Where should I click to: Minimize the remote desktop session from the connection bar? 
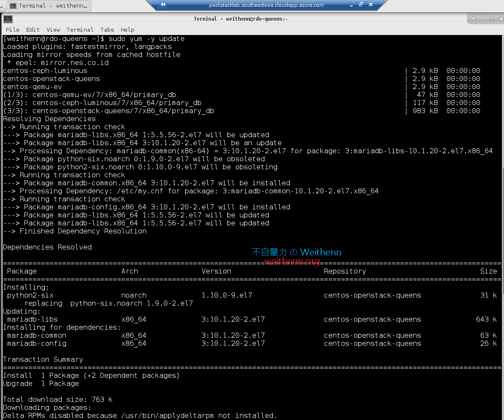point(351,5)
